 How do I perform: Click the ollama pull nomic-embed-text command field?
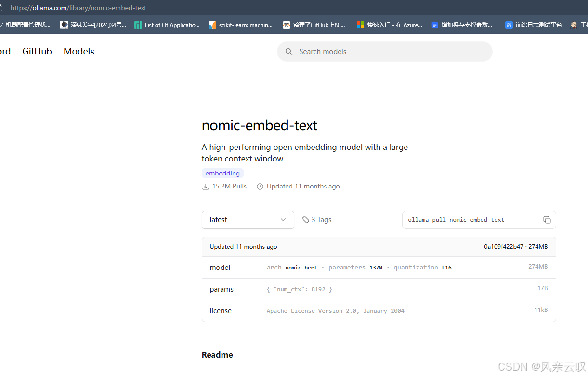click(470, 220)
